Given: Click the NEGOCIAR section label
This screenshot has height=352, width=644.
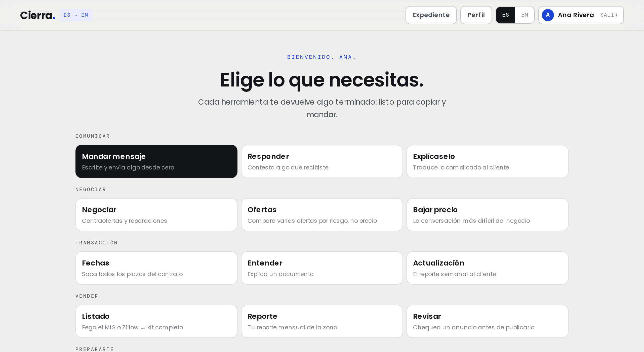Looking at the screenshot, I should point(91,190).
